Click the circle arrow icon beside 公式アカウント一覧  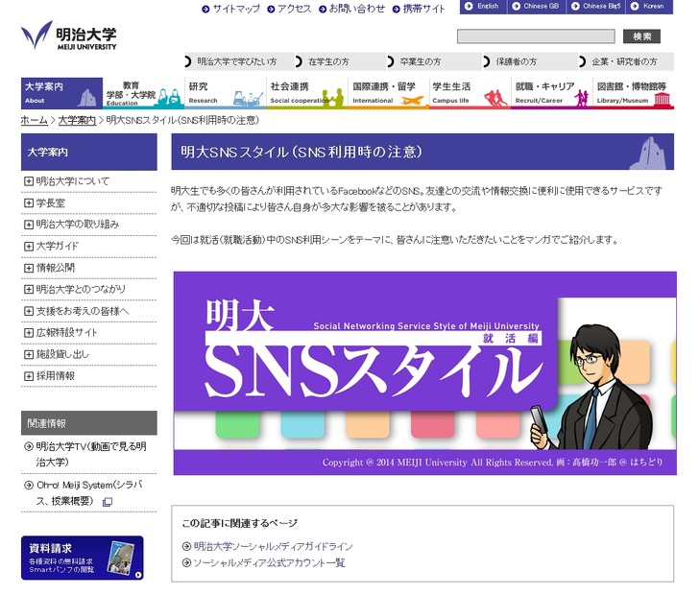tap(186, 563)
